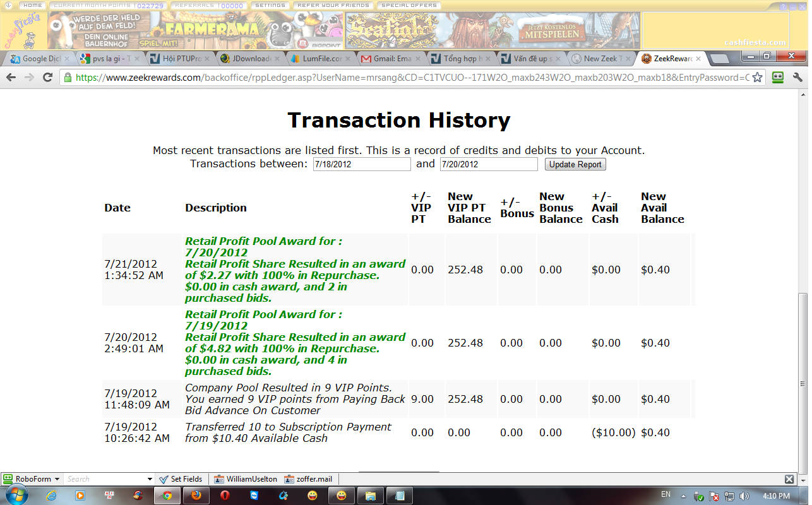Launch Internet Explorer from the taskbar

click(x=52, y=496)
